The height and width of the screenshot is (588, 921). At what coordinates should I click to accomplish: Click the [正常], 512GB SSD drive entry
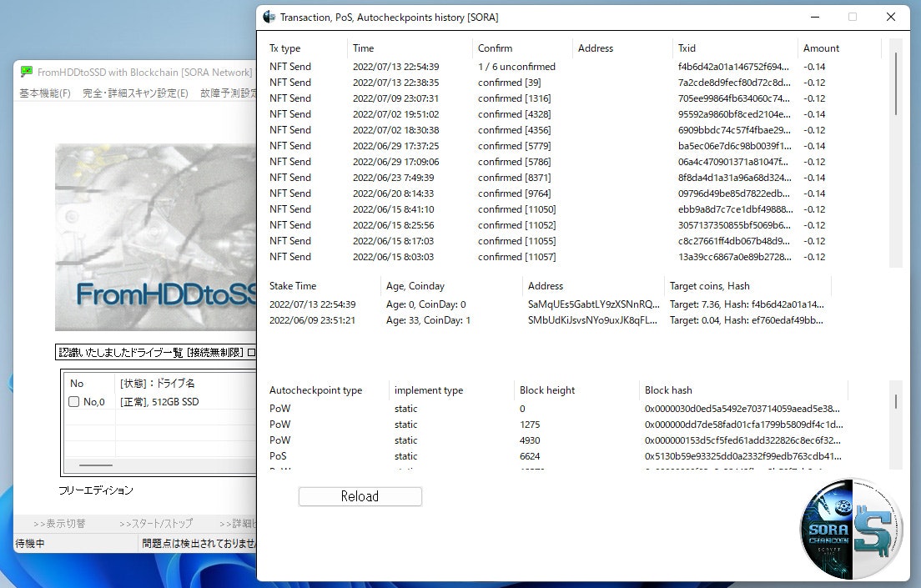coord(159,402)
